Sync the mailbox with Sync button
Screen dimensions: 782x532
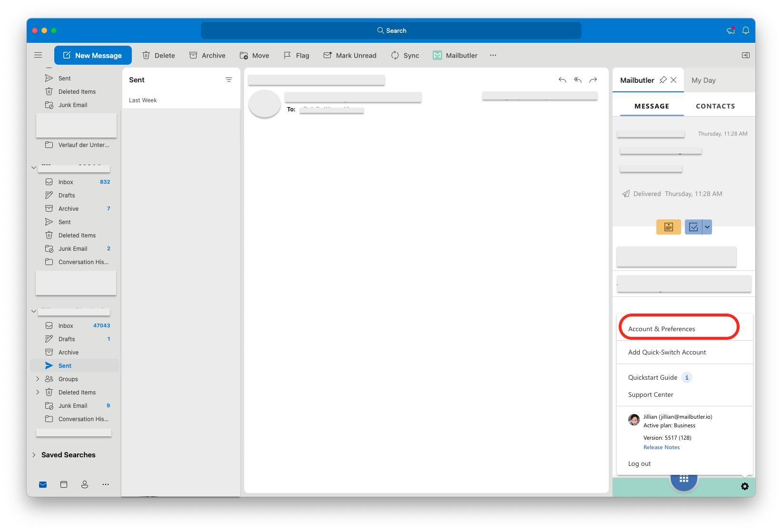(x=405, y=55)
